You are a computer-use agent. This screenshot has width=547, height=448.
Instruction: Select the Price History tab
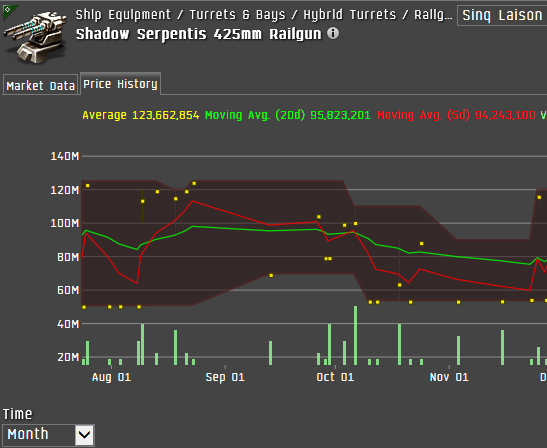[120, 84]
